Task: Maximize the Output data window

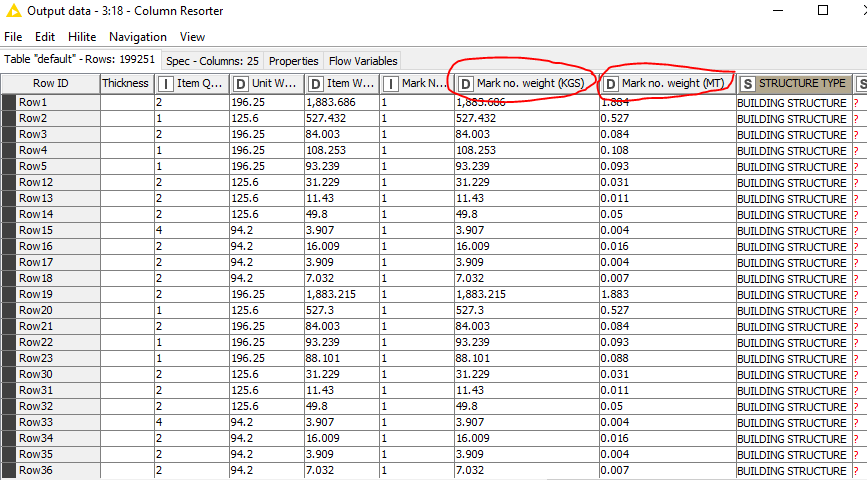Action: coord(823,11)
